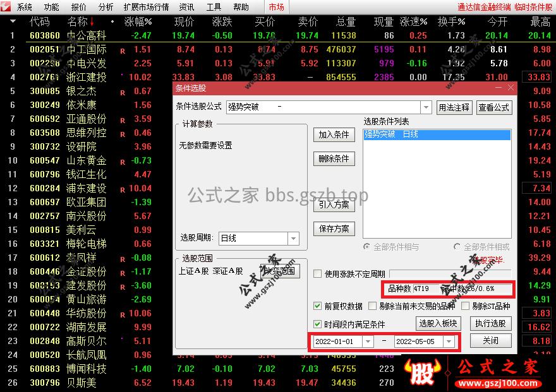The width and height of the screenshot is (556, 392).
Task: Sort by the 涨幅% column header
Action: pyautogui.click(x=138, y=22)
